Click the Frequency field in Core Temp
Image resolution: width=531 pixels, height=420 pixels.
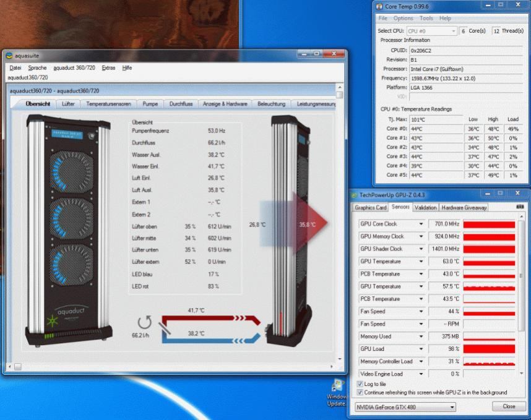tap(466, 78)
